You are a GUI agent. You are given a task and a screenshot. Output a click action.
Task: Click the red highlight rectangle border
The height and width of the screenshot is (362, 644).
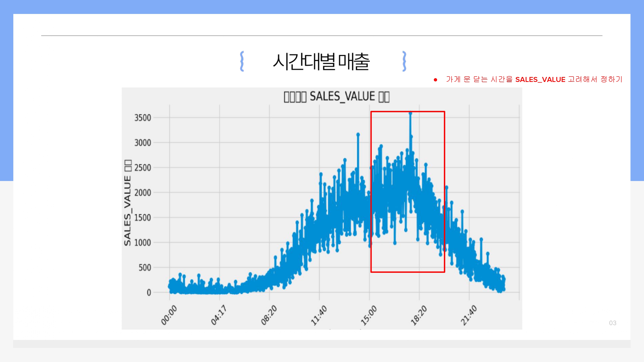pyautogui.click(x=371, y=190)
